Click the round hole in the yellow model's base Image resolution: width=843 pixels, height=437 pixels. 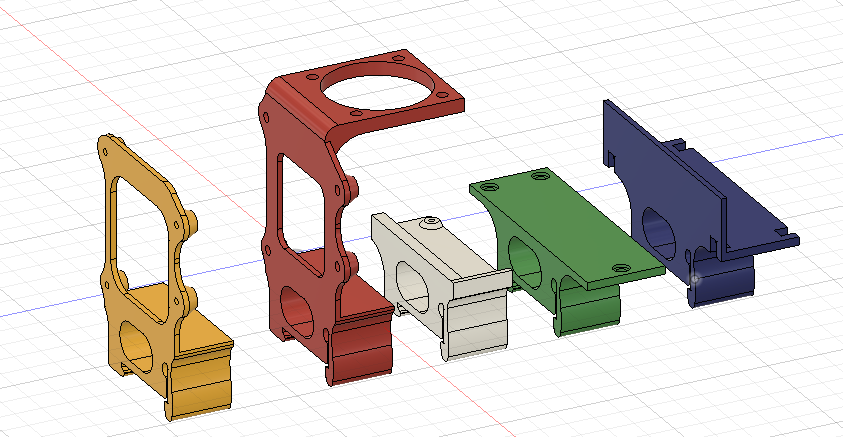(x=135, y=347)
